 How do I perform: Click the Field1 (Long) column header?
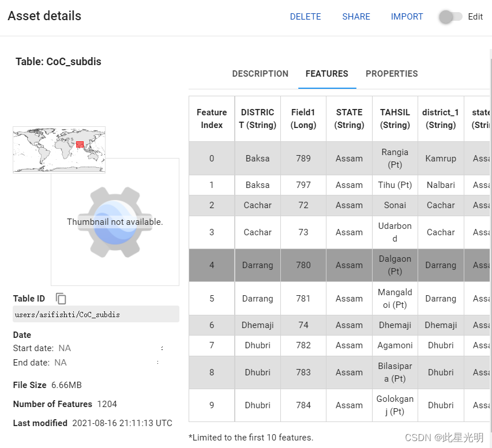tap(303, 119)
